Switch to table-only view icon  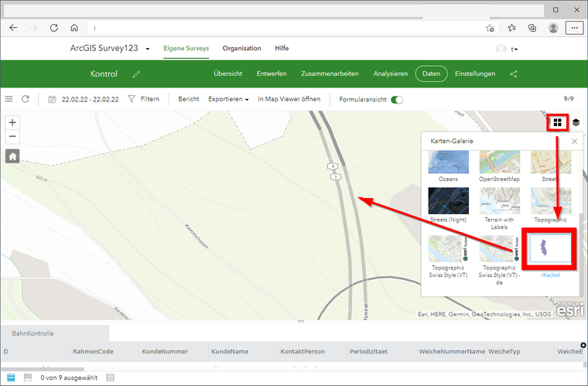[27, 377]
